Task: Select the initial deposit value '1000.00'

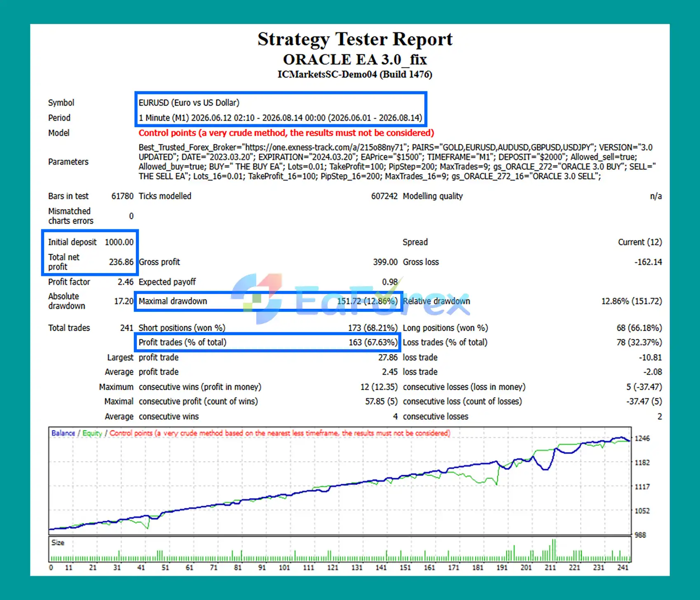Action: 119,242
